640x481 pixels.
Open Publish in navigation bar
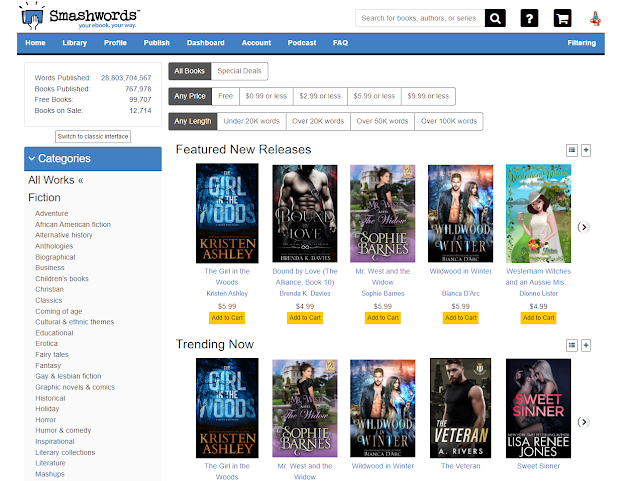coord(156,43)
